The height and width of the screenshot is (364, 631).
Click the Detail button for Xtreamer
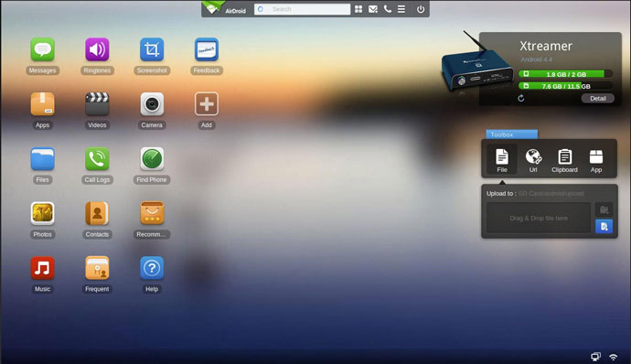(x=597, y=98)
